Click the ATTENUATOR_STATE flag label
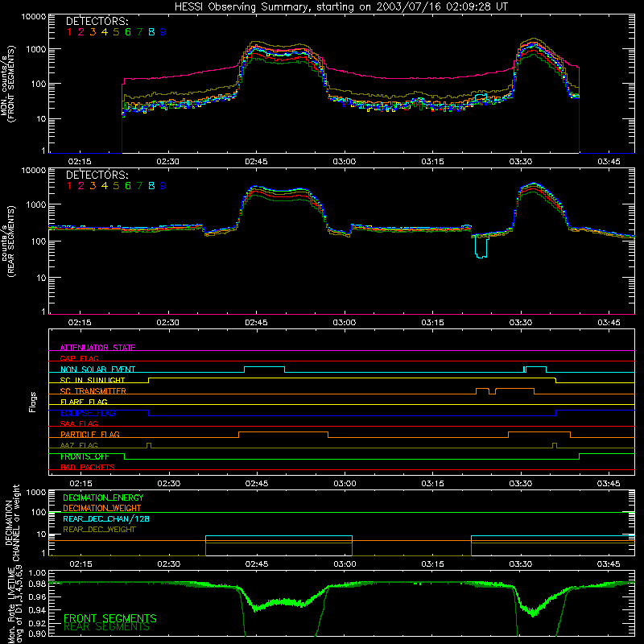Viewport: 644px width, 644px height. pyautogui.click(x=97, y=348)
